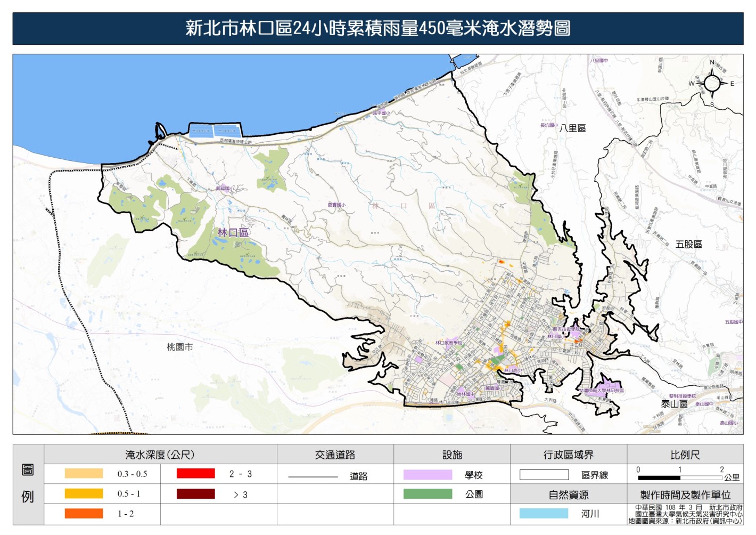Click the 學校 legend text
Screen dimensions: 756x535
474,475
